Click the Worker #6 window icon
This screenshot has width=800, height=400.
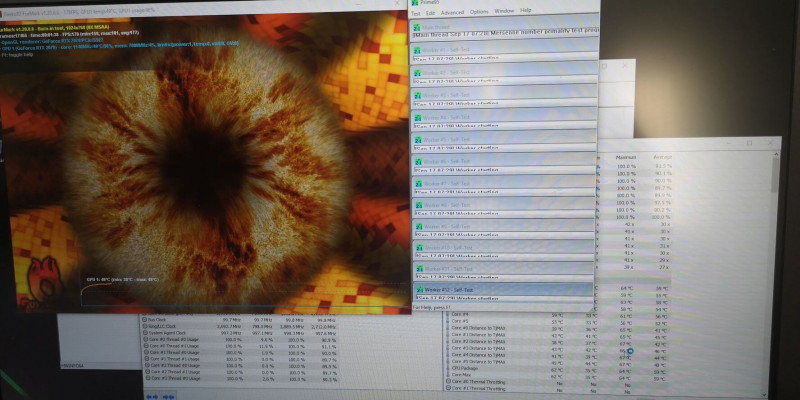point(418,162)
